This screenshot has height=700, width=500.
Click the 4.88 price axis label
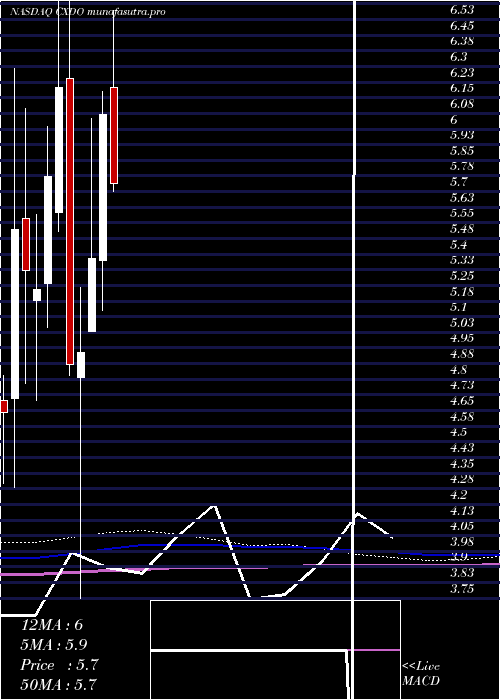[462, 354]
